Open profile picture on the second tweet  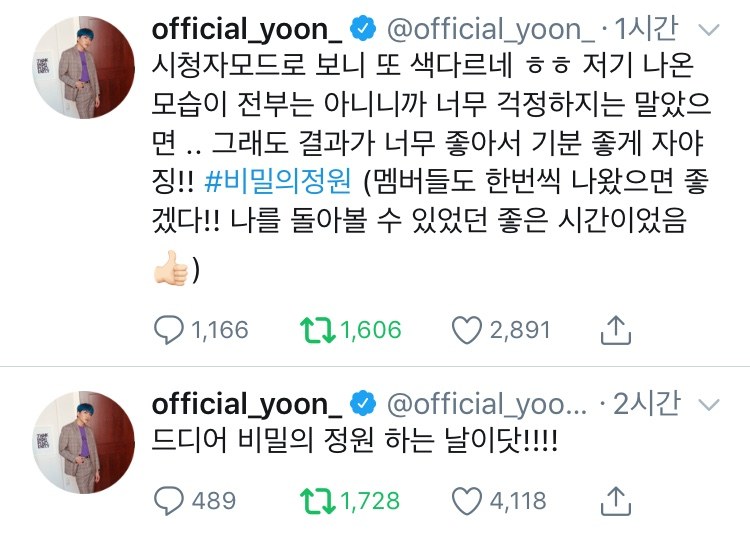(84, 442)
